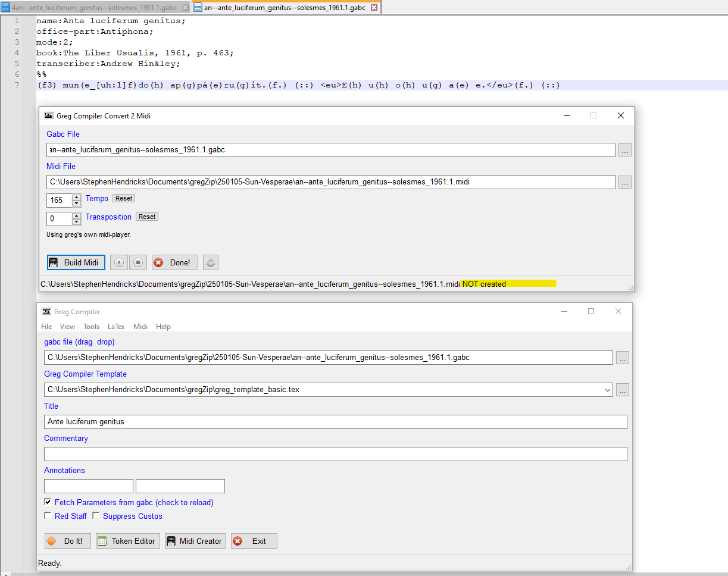Image resolution: width=728 pixels, height=576 pixels.
Task: Enable Suppress Custos checkbox
Action: point(96,516)
